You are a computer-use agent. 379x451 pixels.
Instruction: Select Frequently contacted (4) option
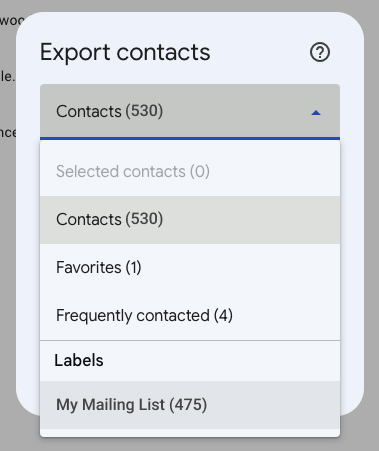tap(190, 315)
